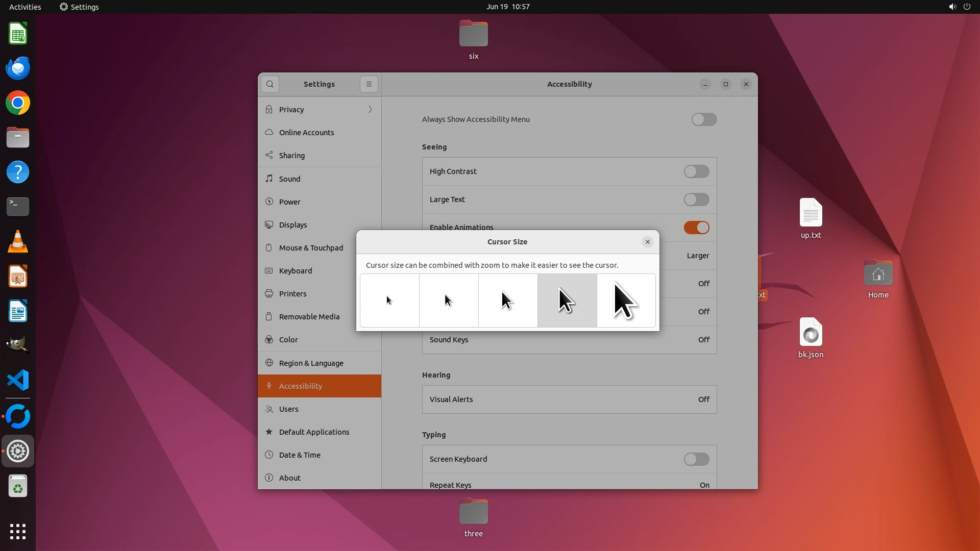
Task: Open the Date & Time panel
Action: [x=300, y=455]
